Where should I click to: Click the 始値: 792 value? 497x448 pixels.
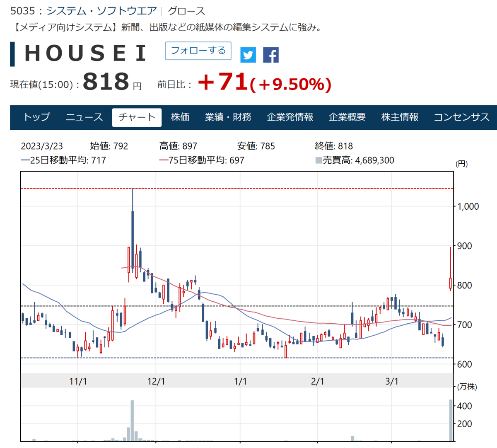pyautogui.click(x=109, y=146)
